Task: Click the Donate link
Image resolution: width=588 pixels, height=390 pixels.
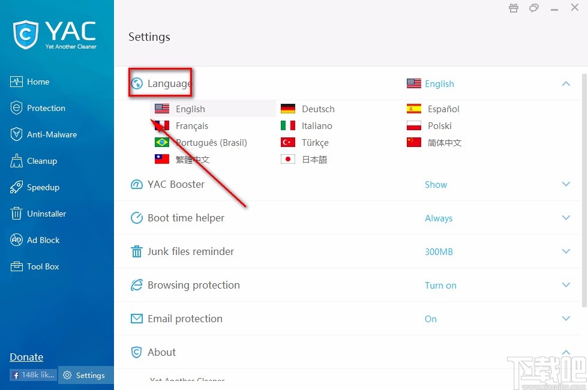Action: [x=26, y=357]
